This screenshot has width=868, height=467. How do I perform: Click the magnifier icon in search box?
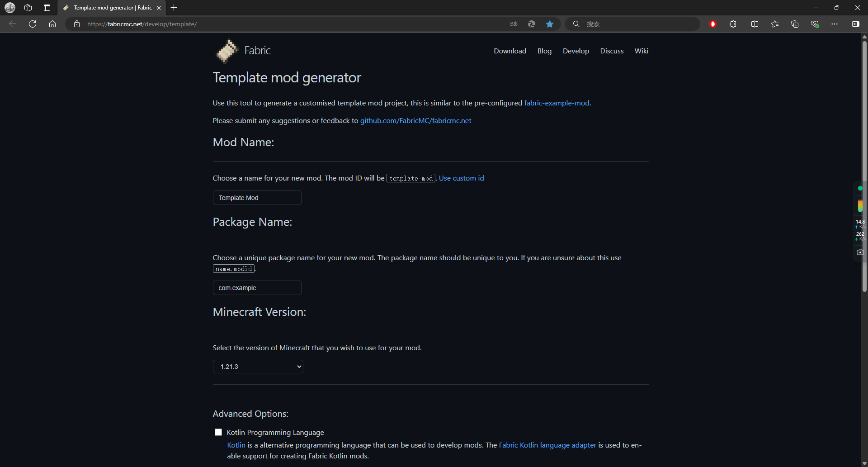coord(576,24)
